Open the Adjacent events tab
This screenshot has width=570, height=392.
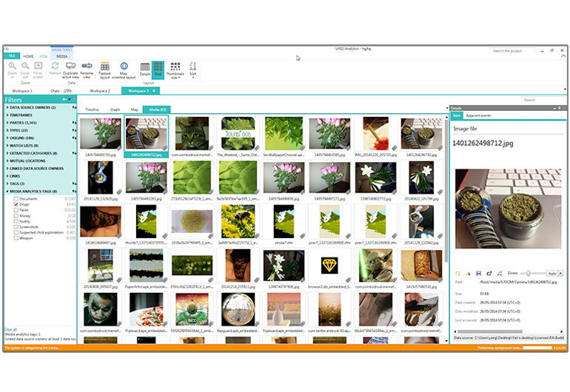pos(477,116)
